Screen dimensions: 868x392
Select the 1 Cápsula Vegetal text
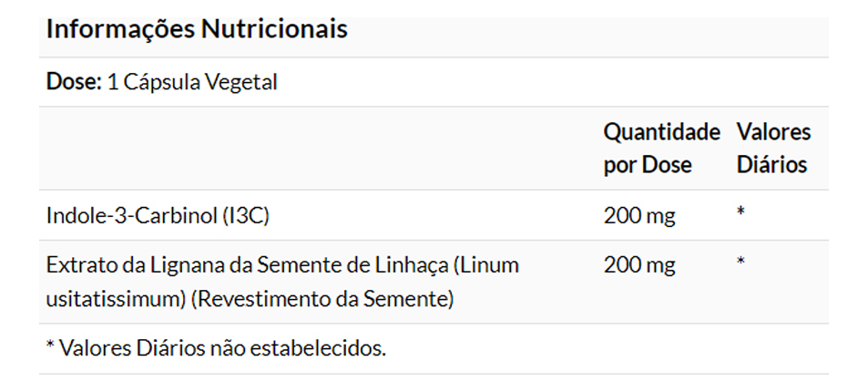pos(192,82)
